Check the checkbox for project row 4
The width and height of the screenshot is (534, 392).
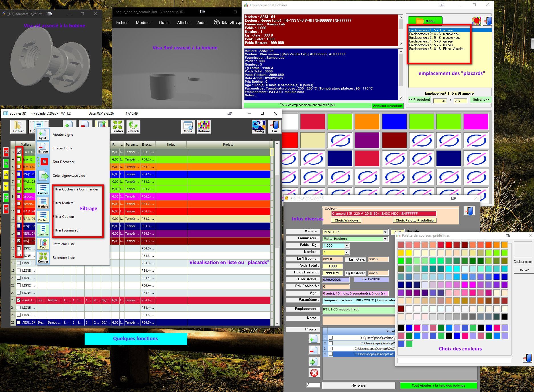[x=331, y=354]
